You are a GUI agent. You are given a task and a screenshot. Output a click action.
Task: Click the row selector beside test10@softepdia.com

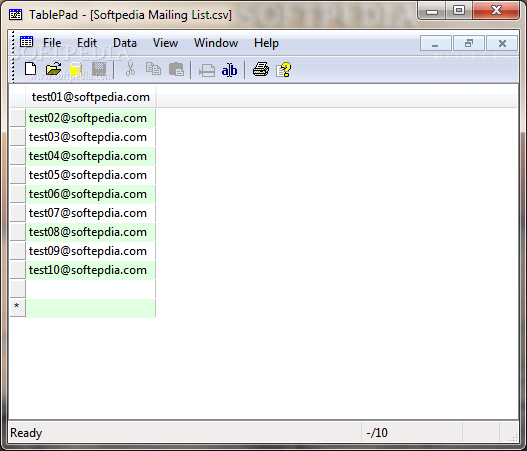18,270
